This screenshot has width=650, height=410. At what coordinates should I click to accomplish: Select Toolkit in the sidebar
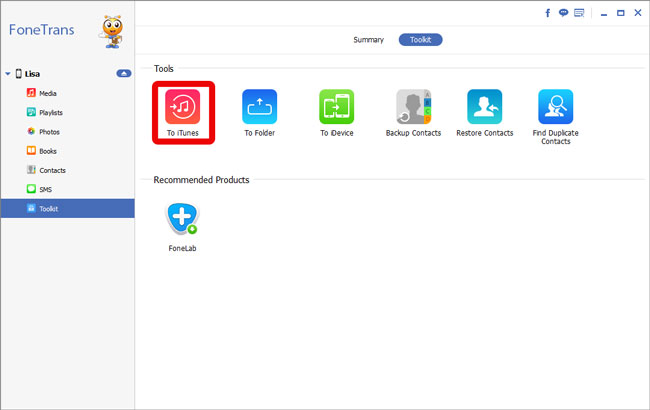(68, 208)
